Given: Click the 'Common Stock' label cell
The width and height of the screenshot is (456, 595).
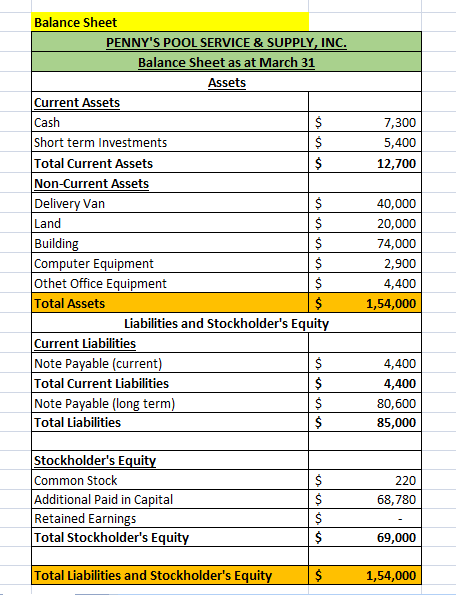Looking at the screenshot, I should tap(170, 480).
